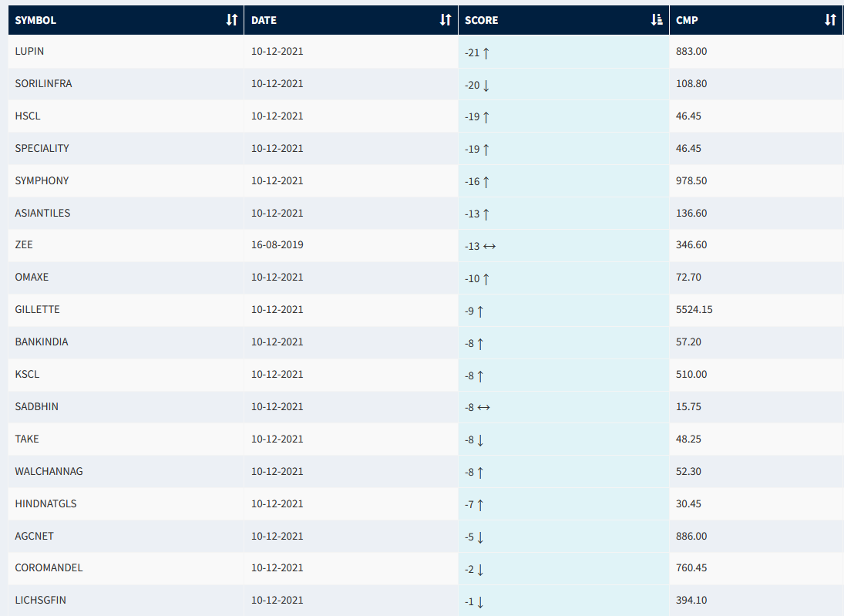Click LUPIN's CMP value 883.00
The height and width of the screenshot is (616, 844).
pos(691,51)
